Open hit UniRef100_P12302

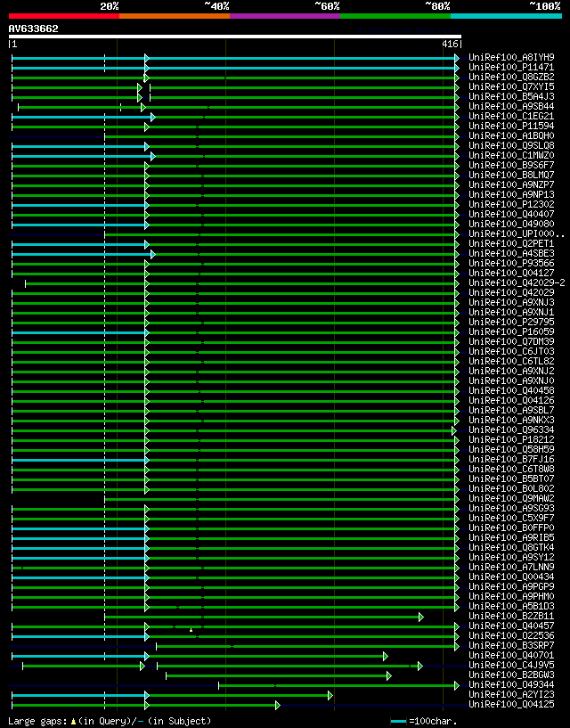[511, 204]
